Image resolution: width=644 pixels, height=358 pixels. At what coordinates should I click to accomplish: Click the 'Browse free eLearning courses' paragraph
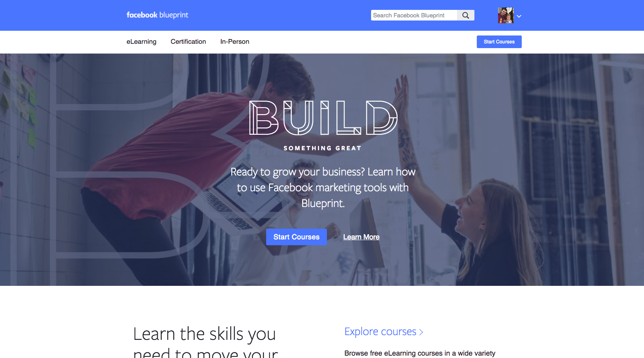tap(420, 353)
